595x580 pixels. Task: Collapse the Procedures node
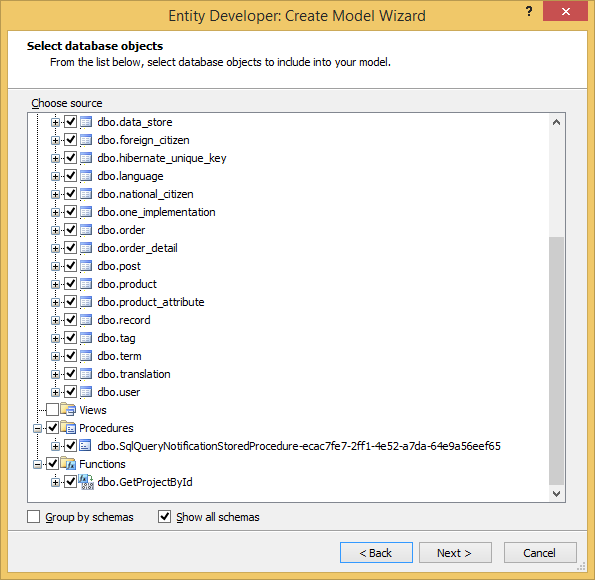37,428
